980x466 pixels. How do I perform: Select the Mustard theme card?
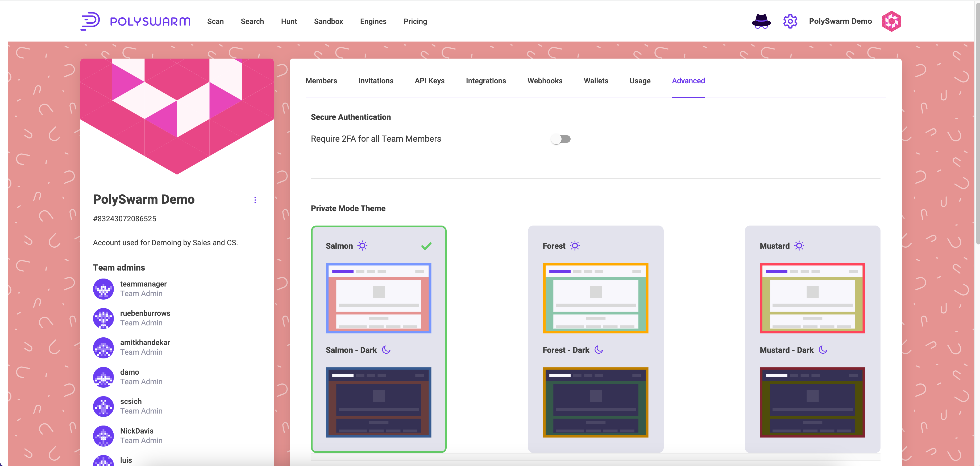pyautogui.click(x=812, y=298)
